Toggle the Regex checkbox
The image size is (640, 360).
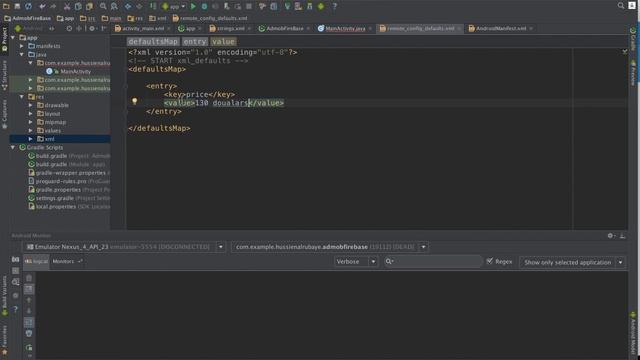coord(490,261)
